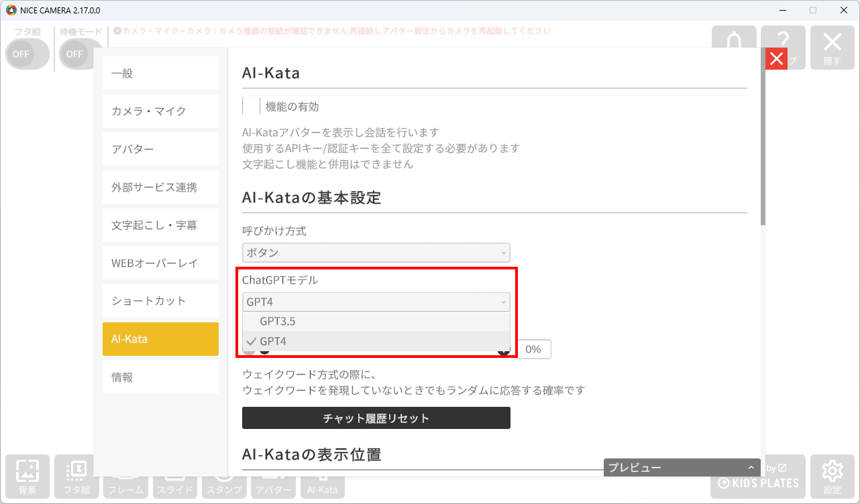Click the チャット履歴リセット button
Screen dimensions: 860x504
[x=376, y=418]
